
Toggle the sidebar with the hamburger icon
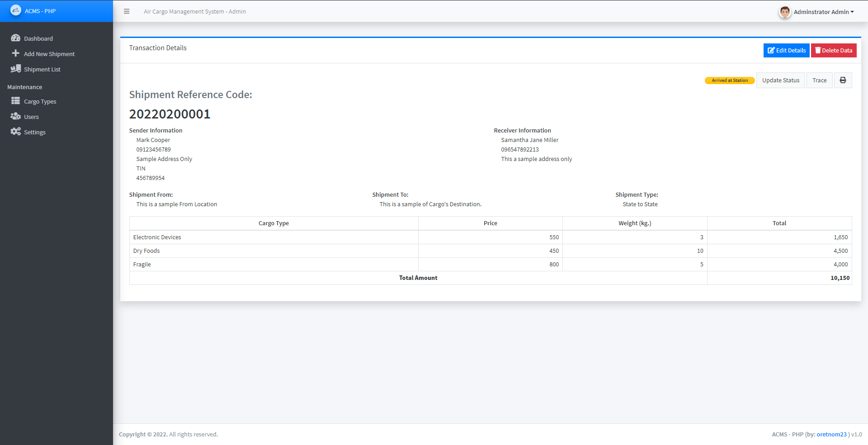click(x=127, y=11)
